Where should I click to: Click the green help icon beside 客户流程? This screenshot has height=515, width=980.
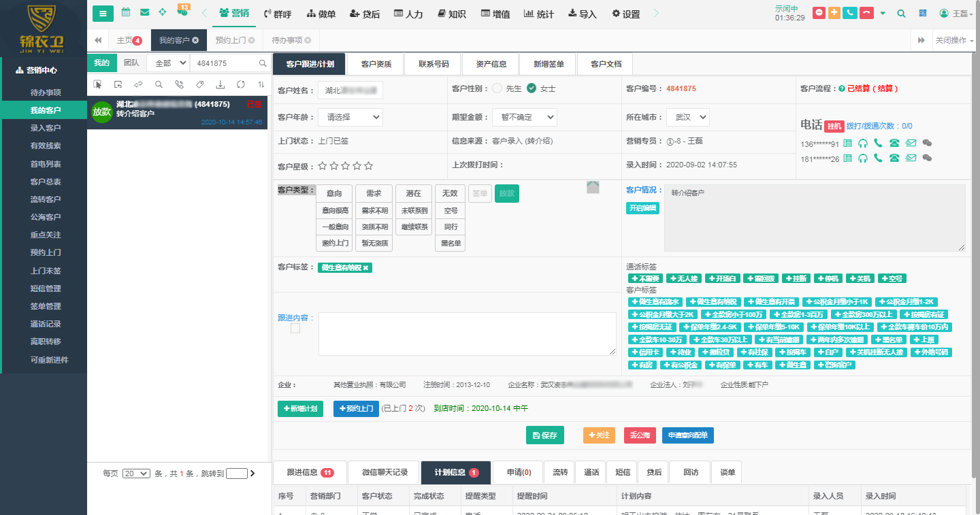842,88
